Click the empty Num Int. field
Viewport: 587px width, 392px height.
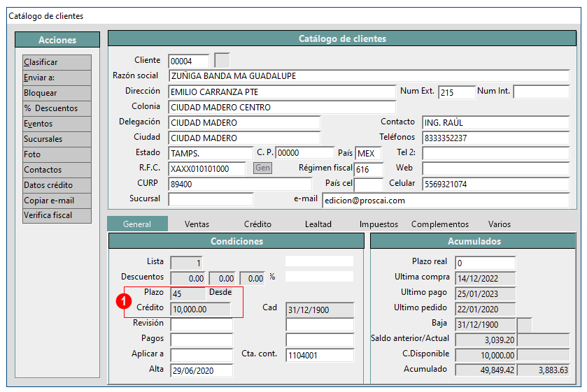pos(542,92)
